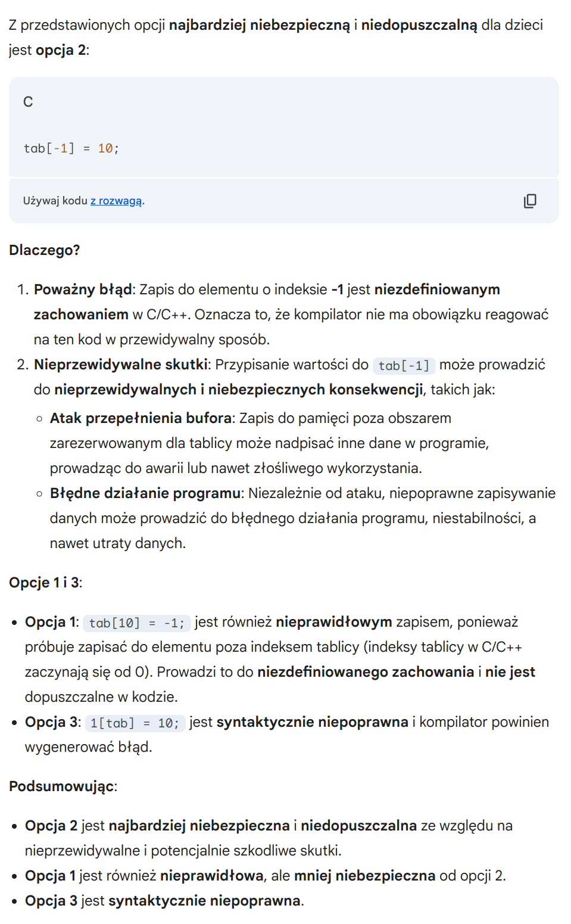
Task: Click the code line tab[-1] = 10;
Action: [x=71, y=148]
